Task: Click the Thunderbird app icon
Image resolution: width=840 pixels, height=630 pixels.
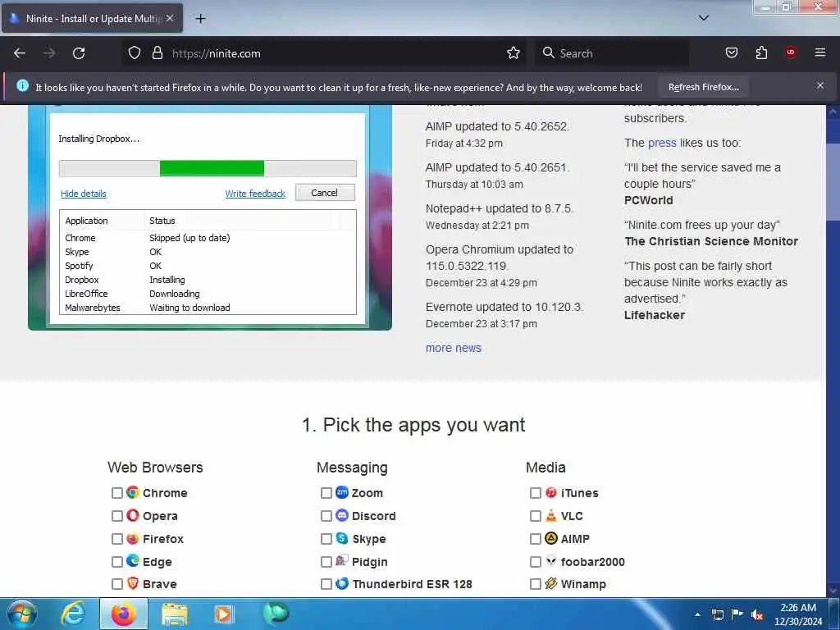Action: coord(342,583)
